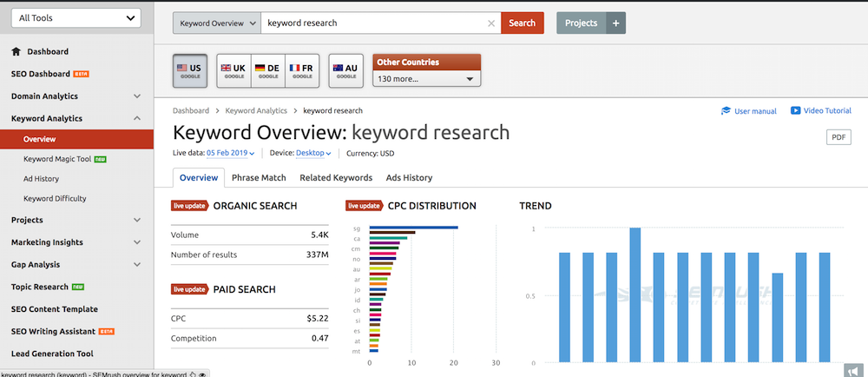
Task: Open Lead Generation Tool in sidebar
Action: (52, 354)
